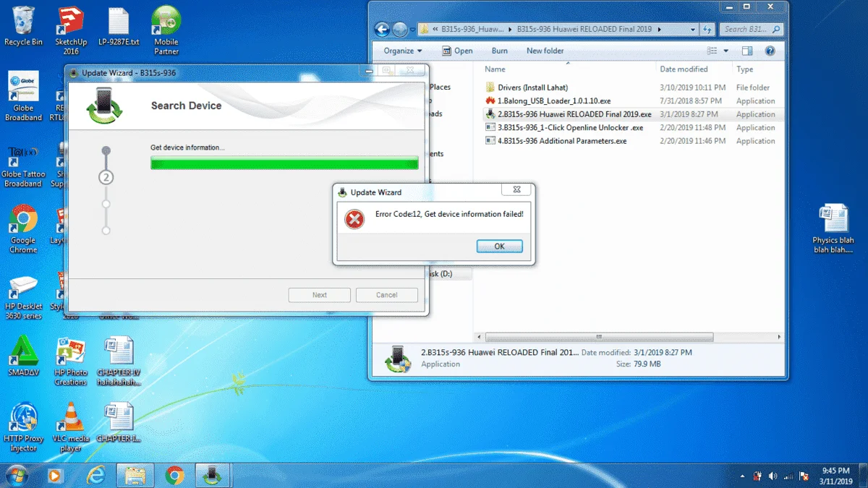Screen dimensions: 868x488
Task: Open the CHAPTER IV hahahahah document icon
Action: tap(119, 361)
